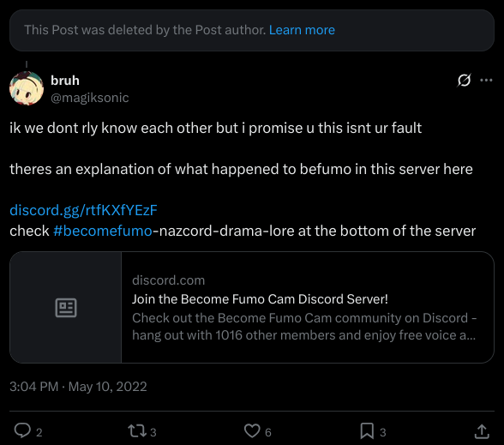Open the 3:04 PM May 10, 2022 timestamp

point(78,387)
